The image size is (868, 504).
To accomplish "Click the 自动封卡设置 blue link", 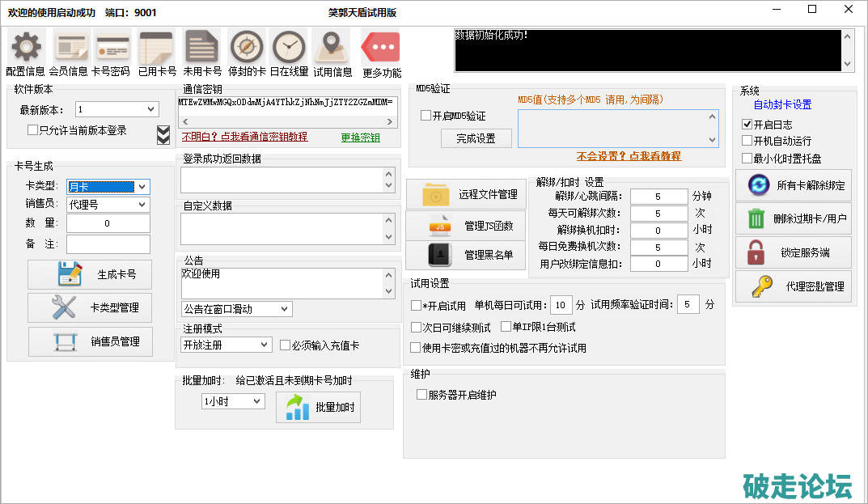I will tap(782, 105).
